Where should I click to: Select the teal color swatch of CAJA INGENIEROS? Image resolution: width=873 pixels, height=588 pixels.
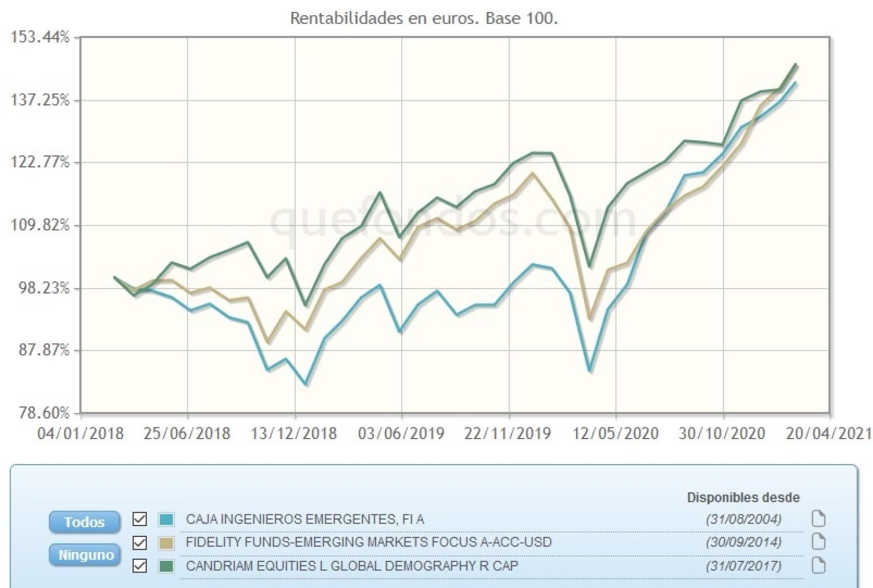click(166, 519)
